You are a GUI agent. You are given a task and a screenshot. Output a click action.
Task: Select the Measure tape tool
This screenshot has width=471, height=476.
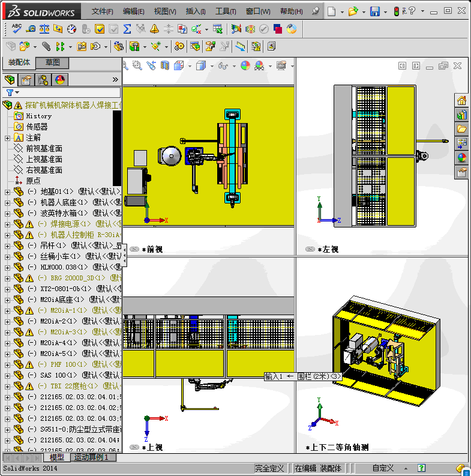click(x=31, y=29)
